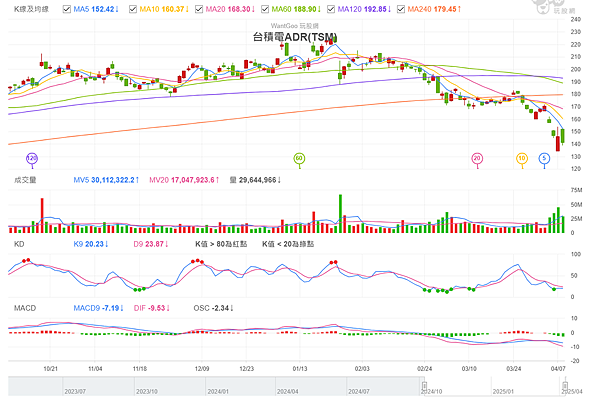Click the 成交量 panel label

25,180
